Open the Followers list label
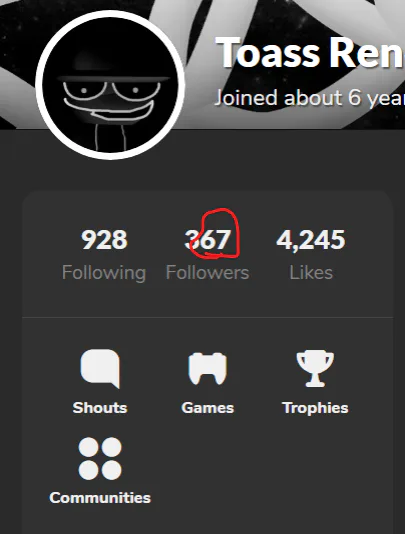This screenshot has width=405, height=534. (207, 273)
